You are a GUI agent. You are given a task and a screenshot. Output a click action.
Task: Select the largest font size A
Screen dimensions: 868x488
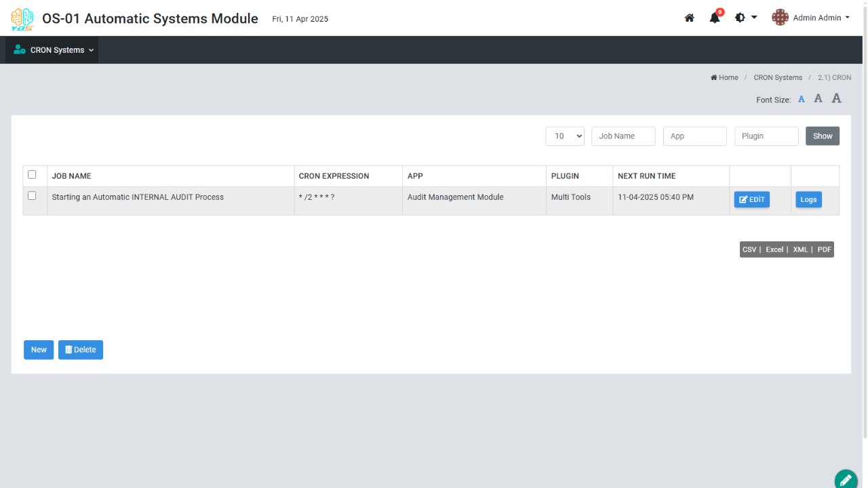pyautogui.click(x=837, y=99)
